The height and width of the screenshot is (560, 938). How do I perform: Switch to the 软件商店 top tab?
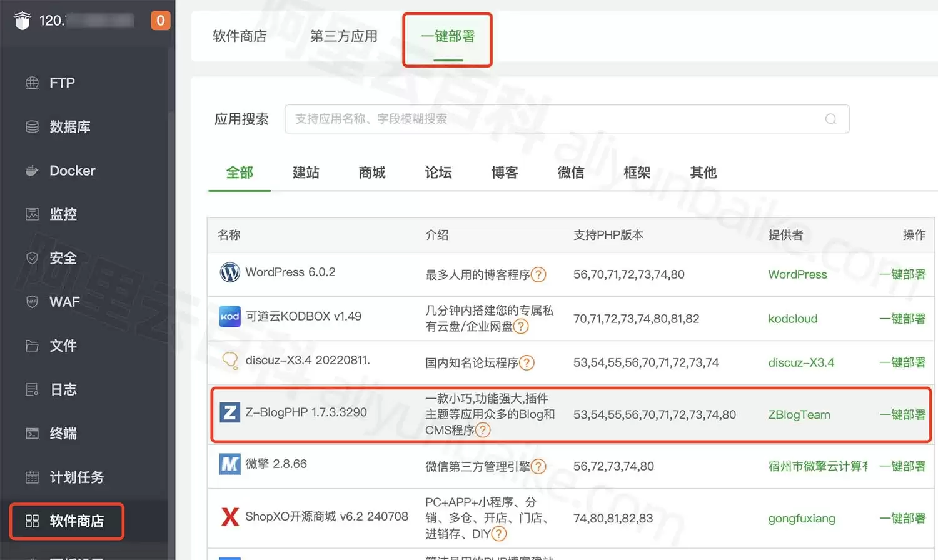240,36
